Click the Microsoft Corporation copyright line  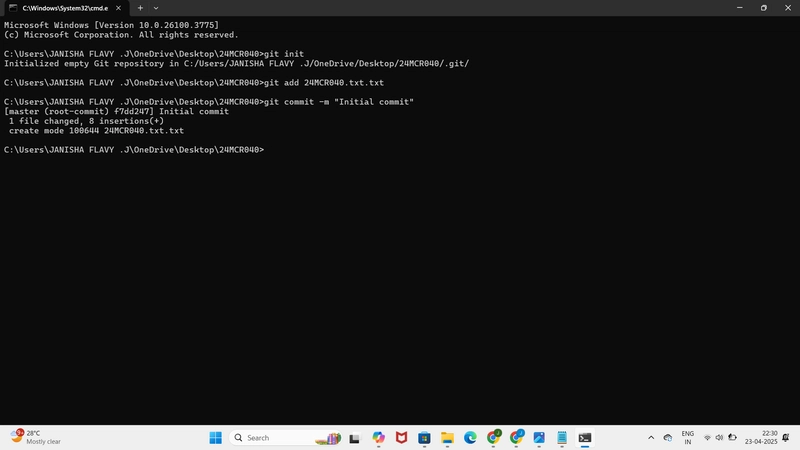(121, 35)
